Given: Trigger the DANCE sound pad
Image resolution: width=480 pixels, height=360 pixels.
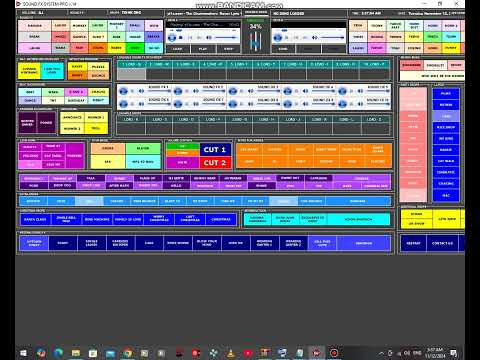Looking at the screenshot, I should click(x=30, y=100).
